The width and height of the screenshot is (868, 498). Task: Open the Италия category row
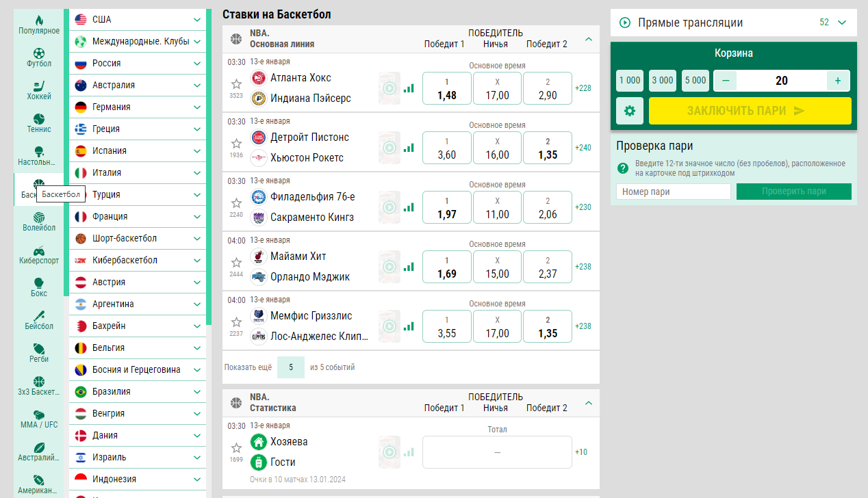[138, 172]
